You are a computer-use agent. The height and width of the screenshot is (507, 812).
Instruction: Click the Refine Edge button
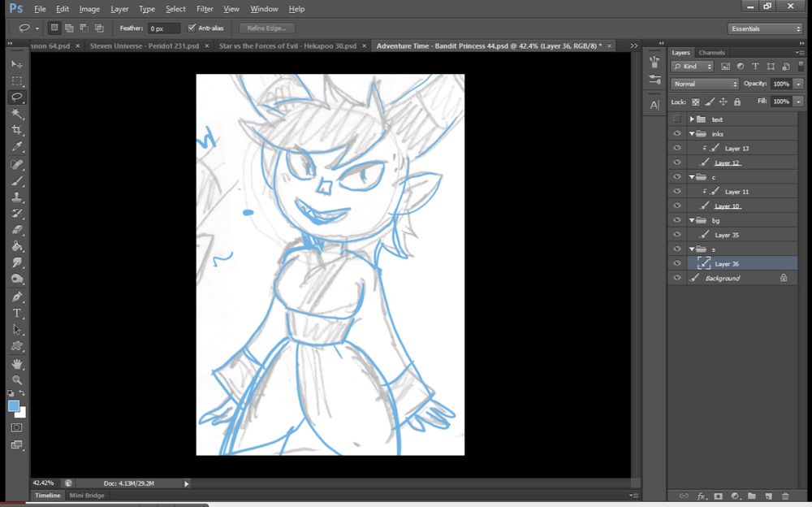tap(266, 28)
